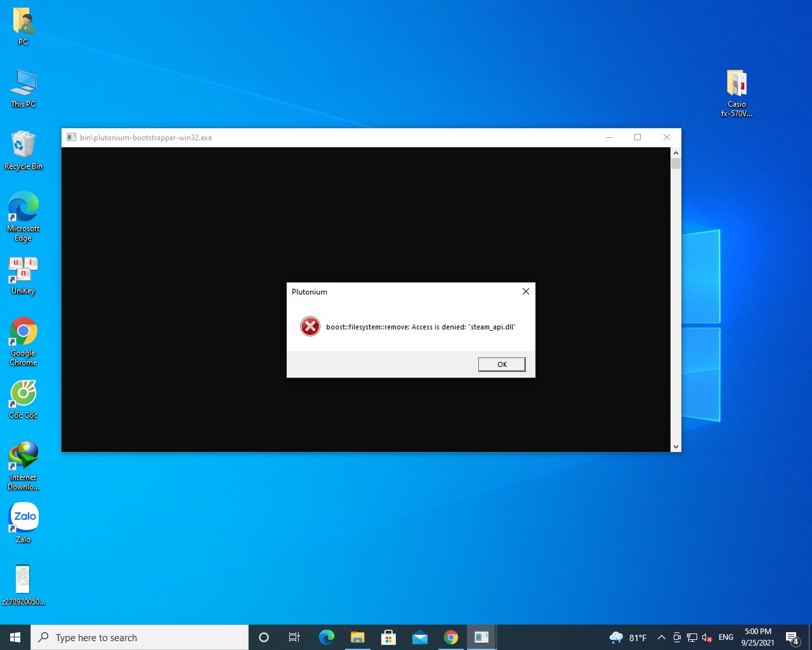Viewport: 812px width, 650px height.
Task: Minimize the plutonium-bootstrapper console window
Action: click(609, 137)
